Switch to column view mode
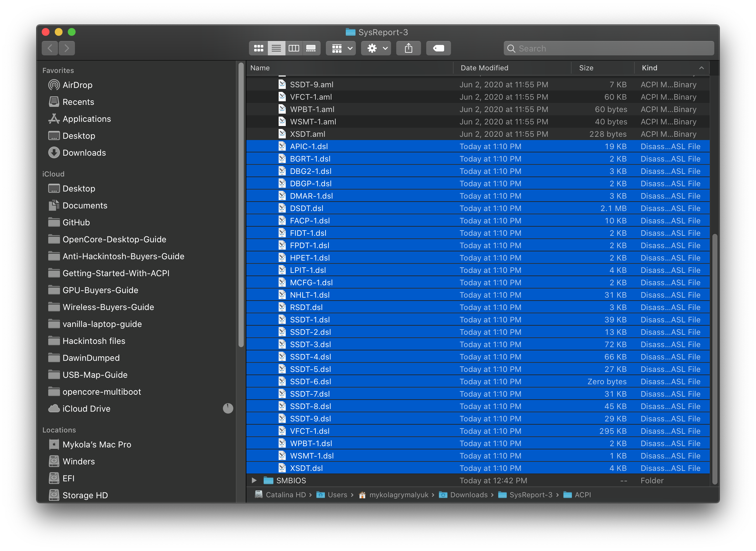The height and width of the screenshot is (551, 756). click(x=294, y=49)
